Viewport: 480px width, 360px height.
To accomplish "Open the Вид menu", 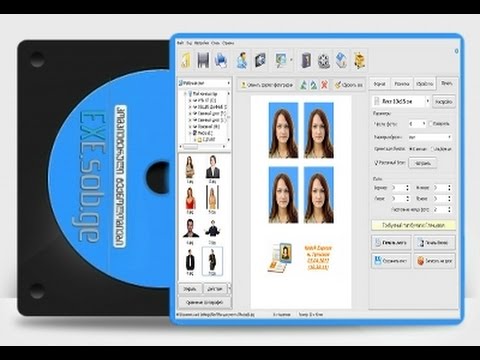I will coord(189,43).
